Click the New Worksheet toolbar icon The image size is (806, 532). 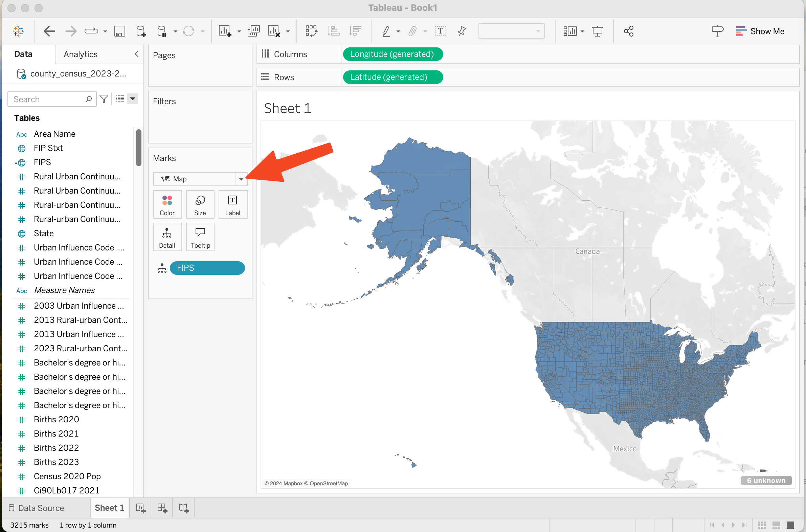[225, 31]
